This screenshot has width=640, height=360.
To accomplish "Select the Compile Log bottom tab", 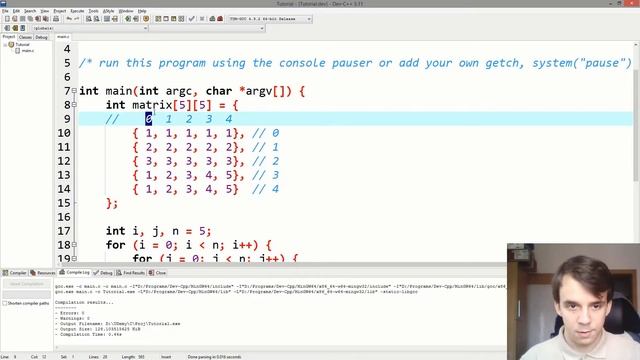I will click(x=74, y=272).
